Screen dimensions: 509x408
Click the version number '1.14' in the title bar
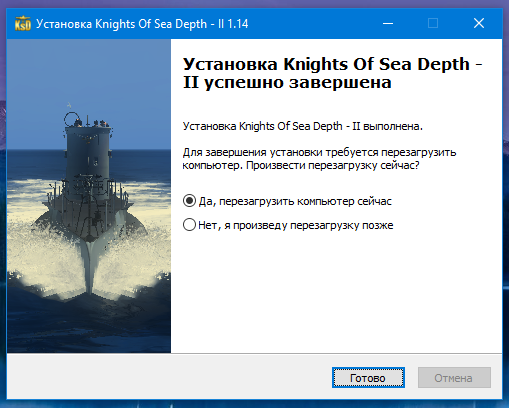(x=238, y=24)
